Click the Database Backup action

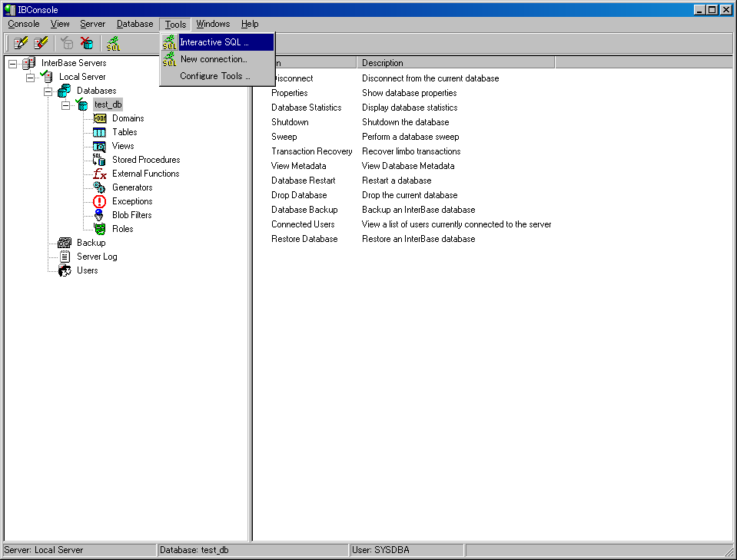pos(304,210)
